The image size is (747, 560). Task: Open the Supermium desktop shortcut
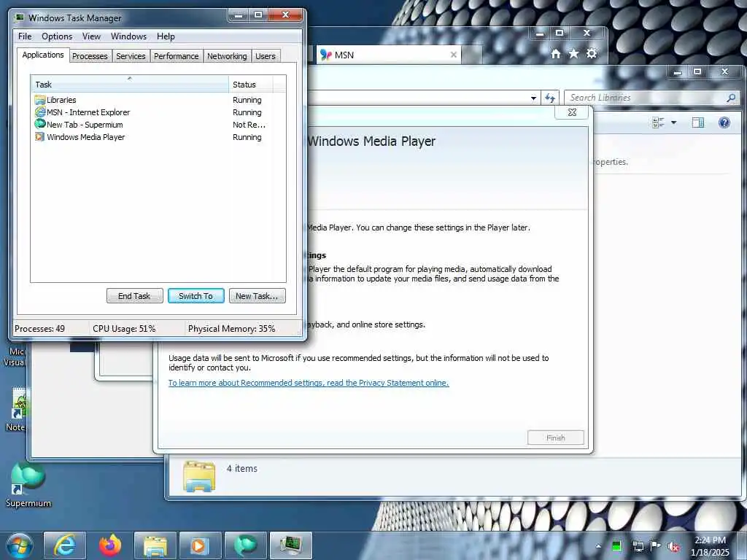(28, 484)
